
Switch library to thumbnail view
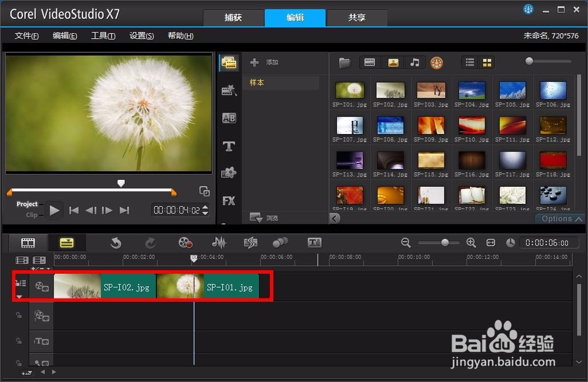487,62
